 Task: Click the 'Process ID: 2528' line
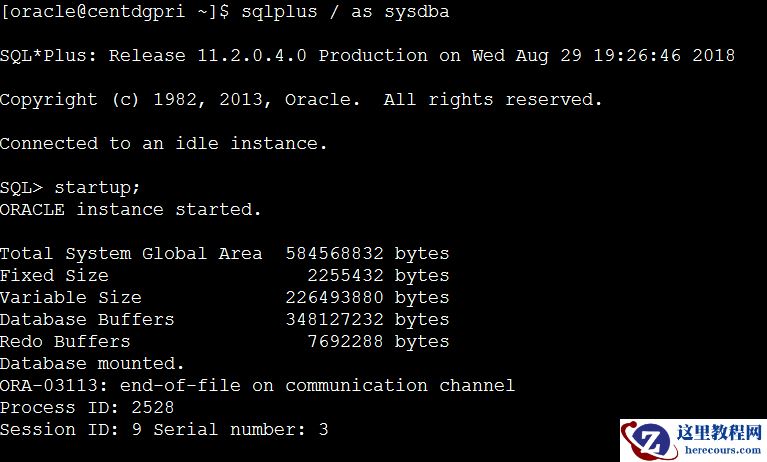(x=87, y=408)
